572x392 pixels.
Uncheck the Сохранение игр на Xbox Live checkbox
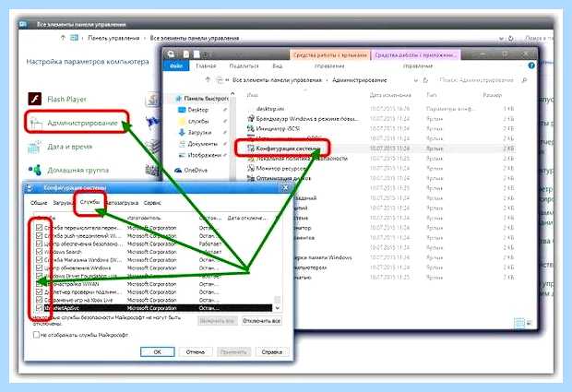tap(40, 300)
